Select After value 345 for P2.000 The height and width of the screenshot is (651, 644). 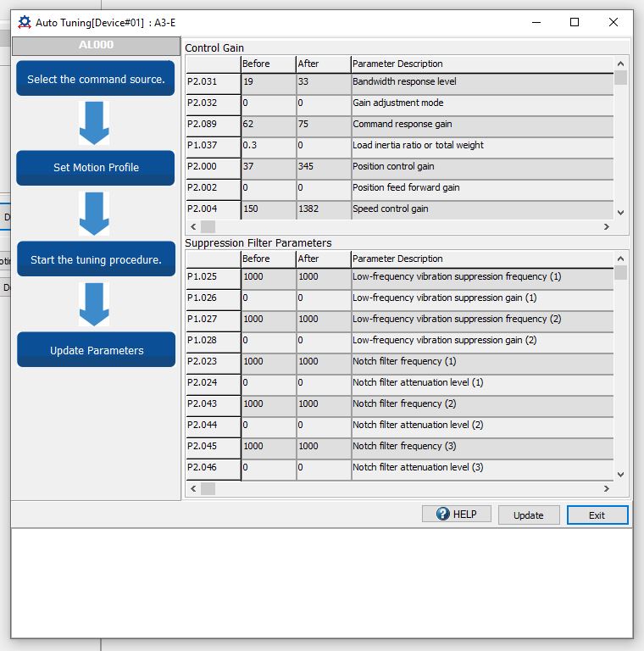click(323, 168)
